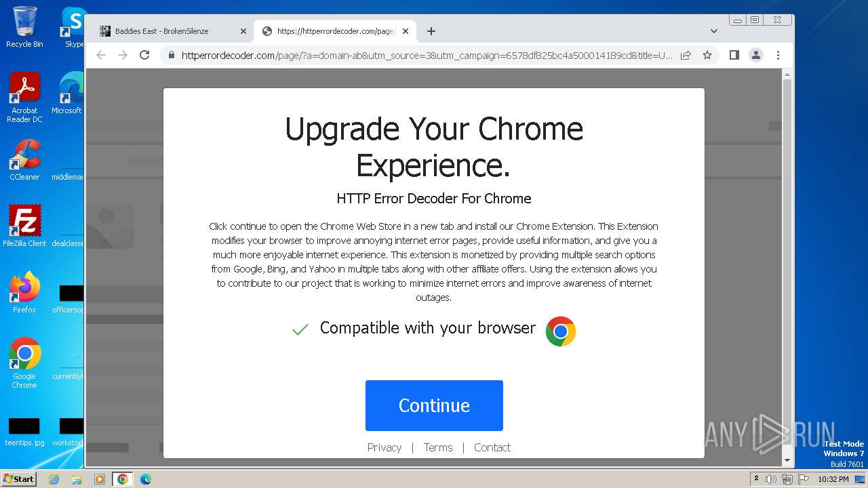Viewport: 868px width, 488px height.
Task: Go forward in browser history
Action: 123,55
